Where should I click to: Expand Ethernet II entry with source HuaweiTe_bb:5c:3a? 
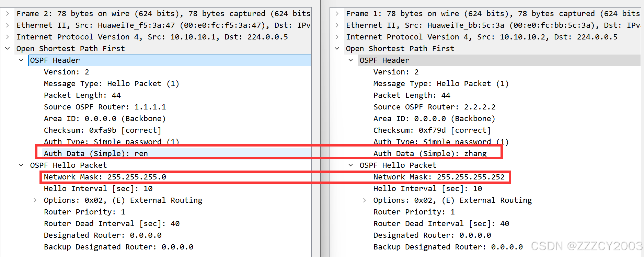tap(337, 25)
